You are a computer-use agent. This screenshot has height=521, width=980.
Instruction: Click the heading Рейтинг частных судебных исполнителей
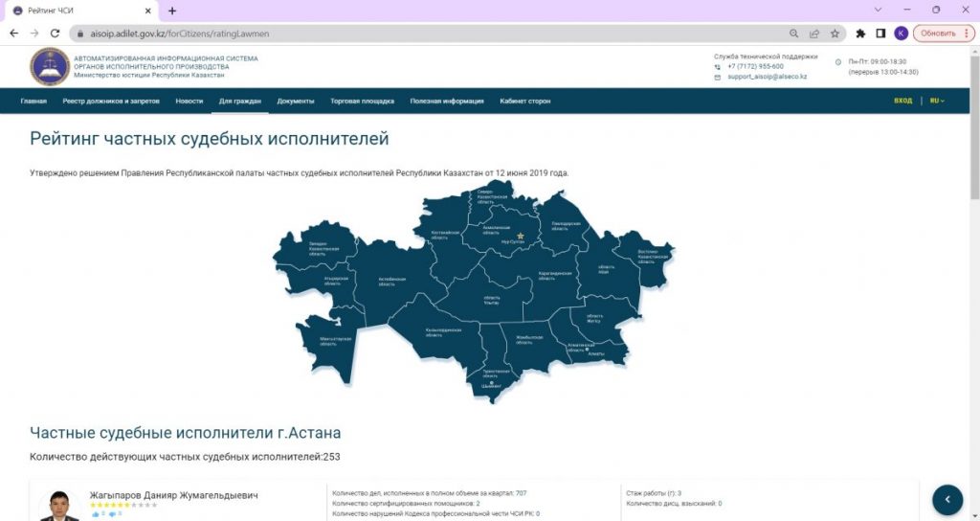[x=210, y=138]
